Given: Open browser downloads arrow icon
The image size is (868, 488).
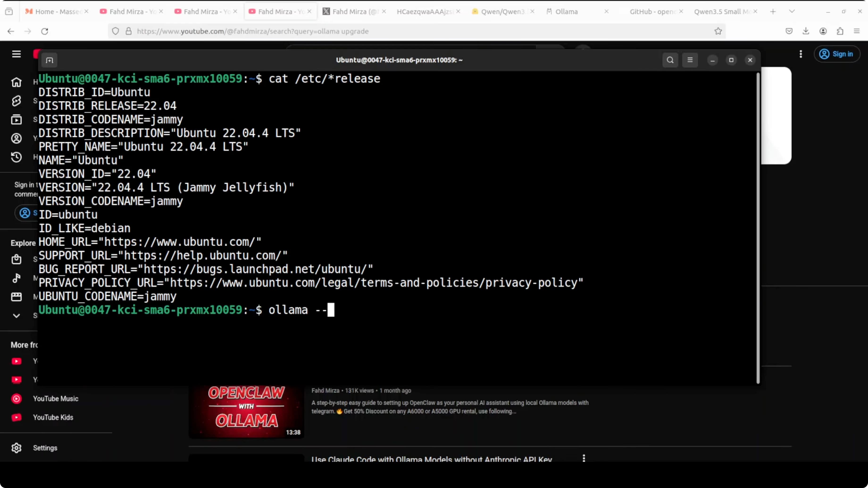Looking at the screenshot, I should pyautogui.click(x=806, y=31).
